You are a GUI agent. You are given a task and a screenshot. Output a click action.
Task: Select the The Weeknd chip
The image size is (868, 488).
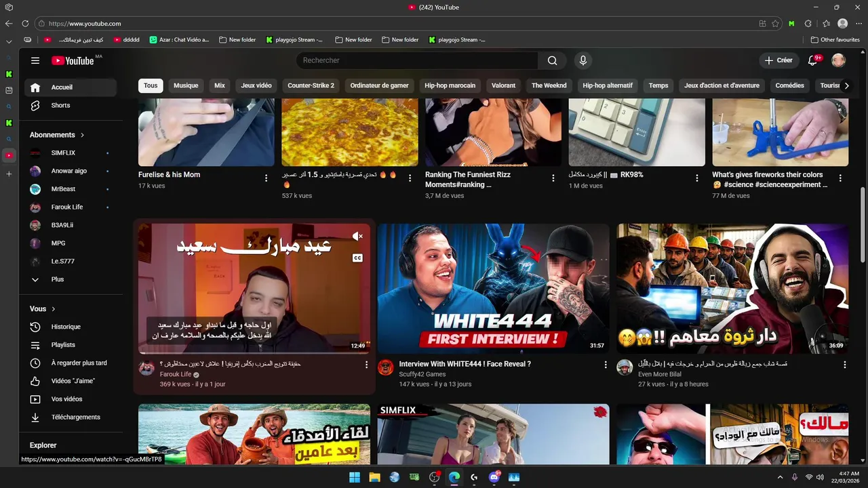click(x=549, y=85)
